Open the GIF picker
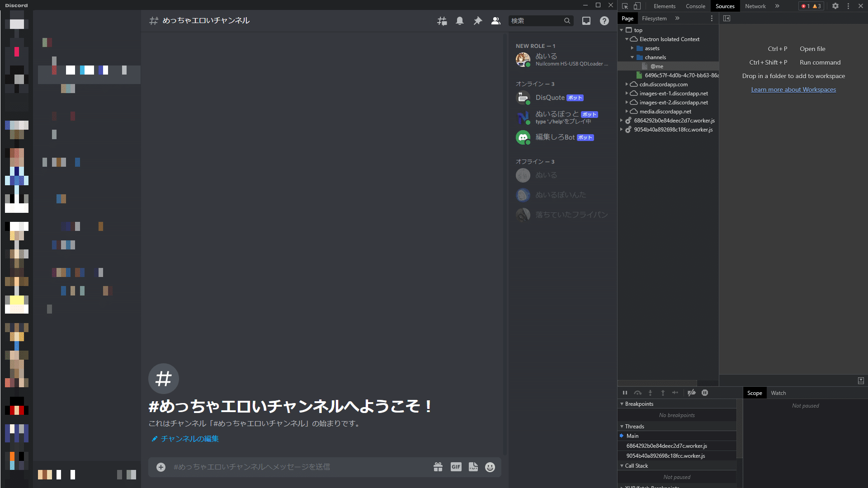 click(x=456, y=467)
